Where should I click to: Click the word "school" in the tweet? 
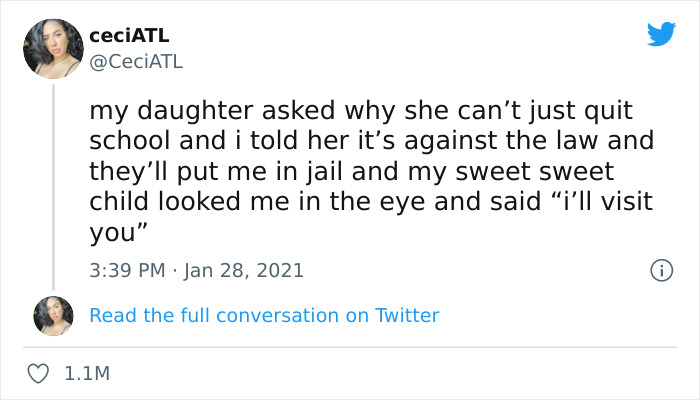pyautogui.click(x=124, y=139)
